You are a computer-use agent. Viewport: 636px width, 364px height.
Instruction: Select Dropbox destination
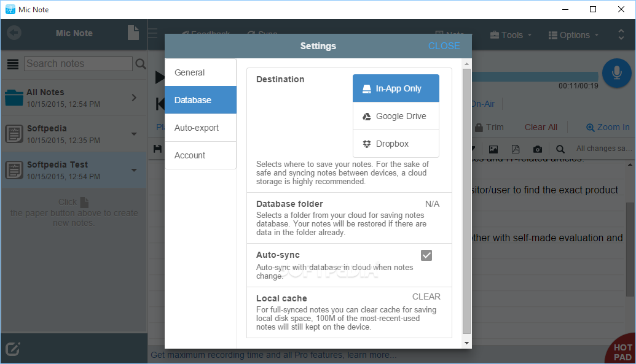(396, 144)
